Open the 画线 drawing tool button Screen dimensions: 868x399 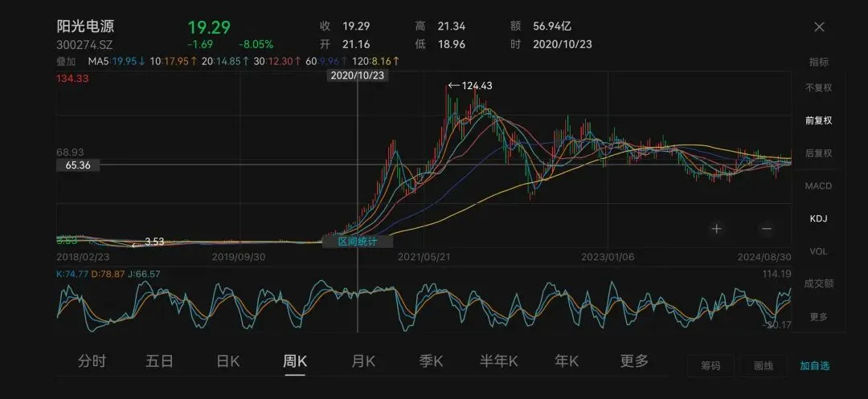point(763,365)
